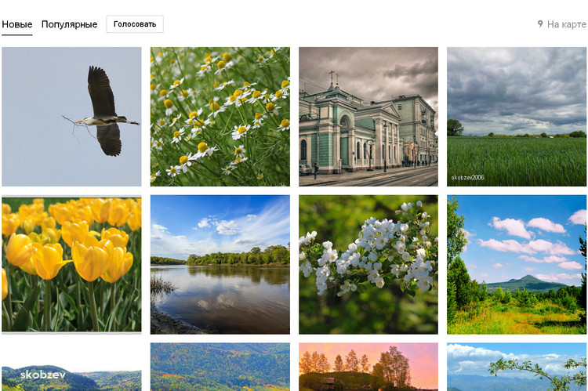View the white blossom branch photo

click(368, 265)
